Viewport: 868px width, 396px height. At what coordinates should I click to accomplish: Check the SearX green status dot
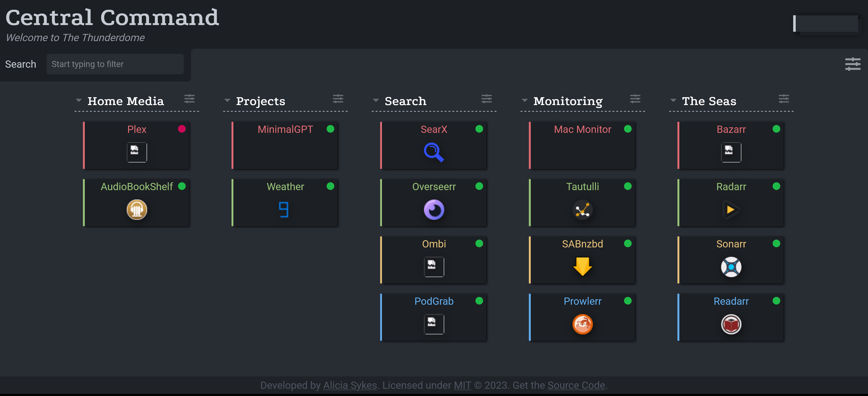(x=479, y=129)
